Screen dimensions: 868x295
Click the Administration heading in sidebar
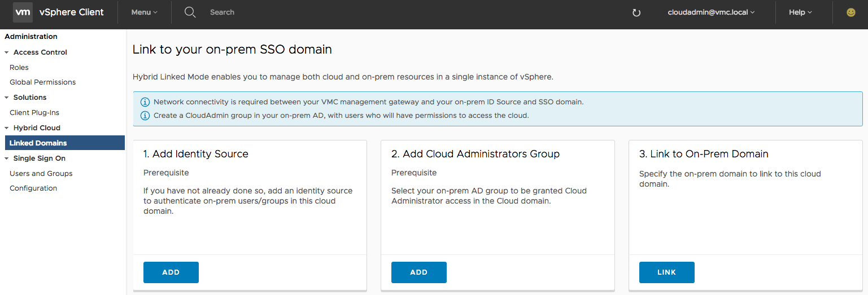coord(31,37)
